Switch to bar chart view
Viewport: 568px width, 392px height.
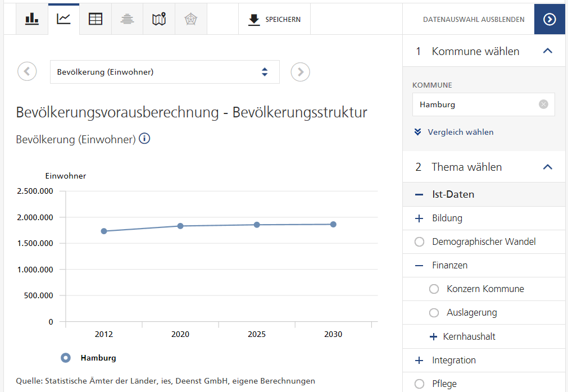[32, 19]
